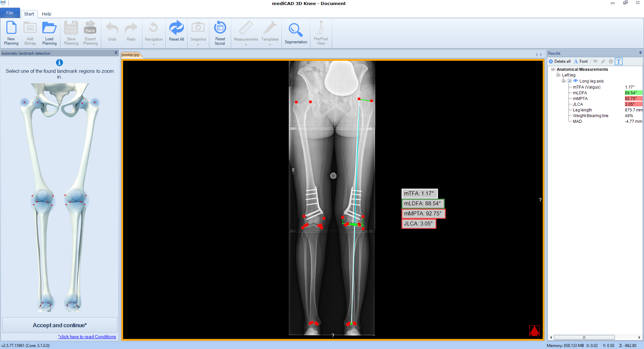The width and height of the screenshot is (644, 349).
Task: Toggle the T label visibility in Results toolbar
Action: coord(619,61)
